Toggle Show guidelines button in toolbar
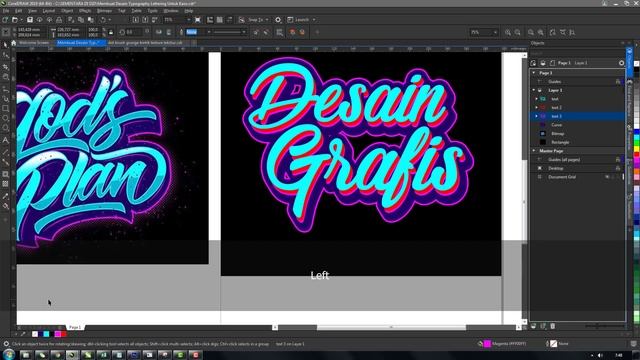Image resolution: width=640 pixels, height=360 pixels. click(x=229, y=20)
